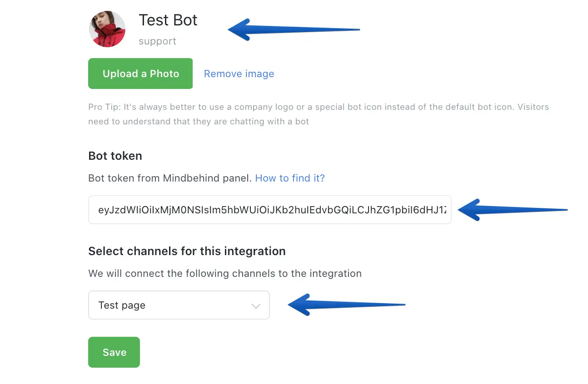588x384 pixels.
Task: Focus the Bot token input field
Action: tap(269, 210)
